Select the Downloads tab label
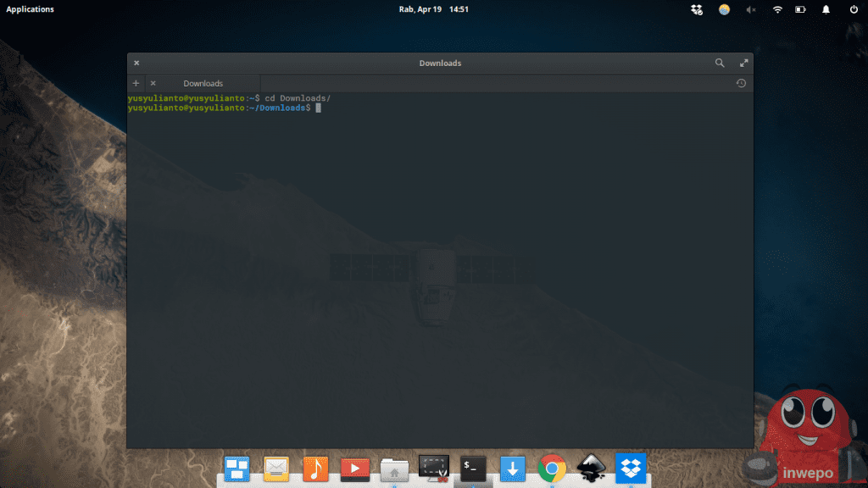Screen dimensions: 868x488 203,83
